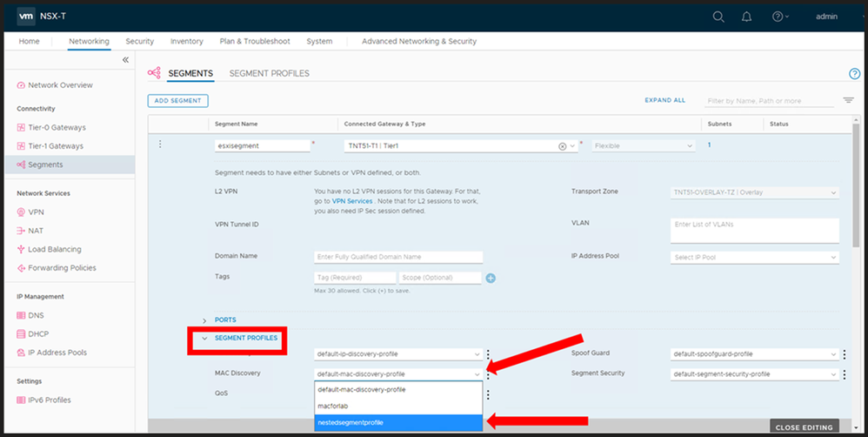Open the subnets count link

[x=709, y=145]
